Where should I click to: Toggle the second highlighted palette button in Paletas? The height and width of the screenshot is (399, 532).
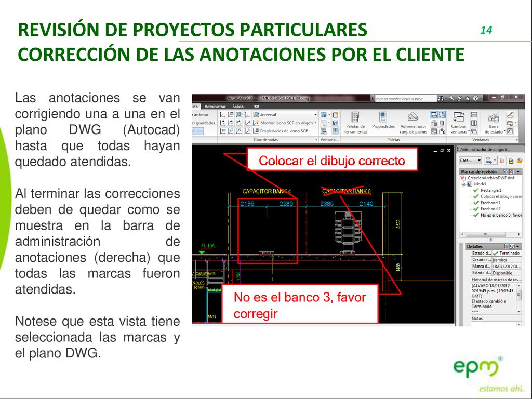[442, 115]
